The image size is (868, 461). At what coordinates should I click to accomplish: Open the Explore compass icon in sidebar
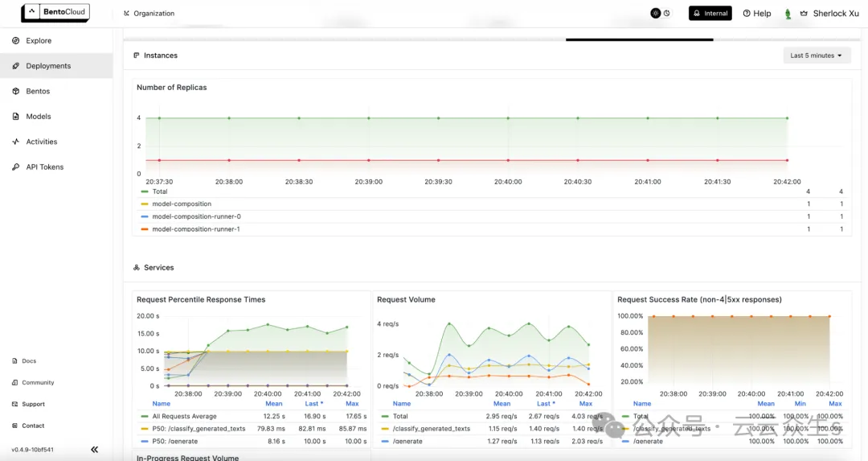tap(16, 40)
